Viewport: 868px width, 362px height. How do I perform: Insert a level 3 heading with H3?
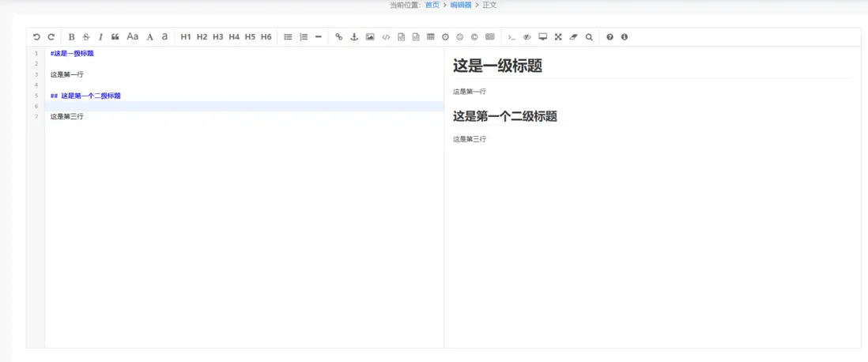pyautogui.click(x=217, y=37)
